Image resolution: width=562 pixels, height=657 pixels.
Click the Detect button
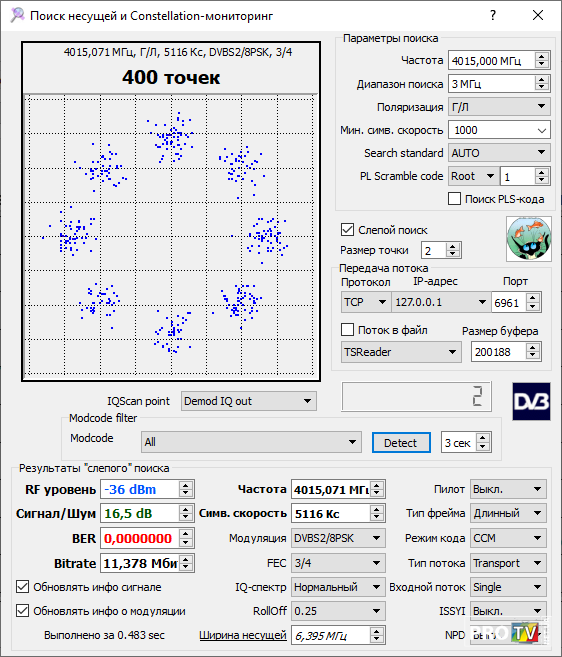pyautogui.click(x=401, y=442)
